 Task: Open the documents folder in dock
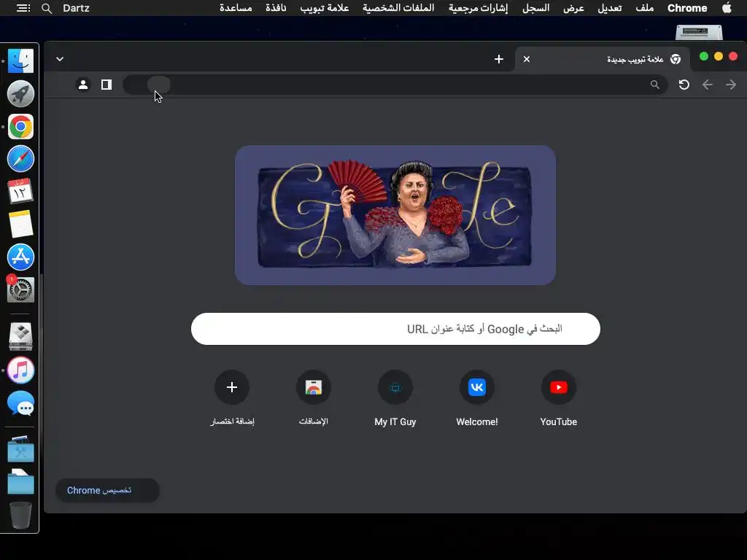(20, 482)
